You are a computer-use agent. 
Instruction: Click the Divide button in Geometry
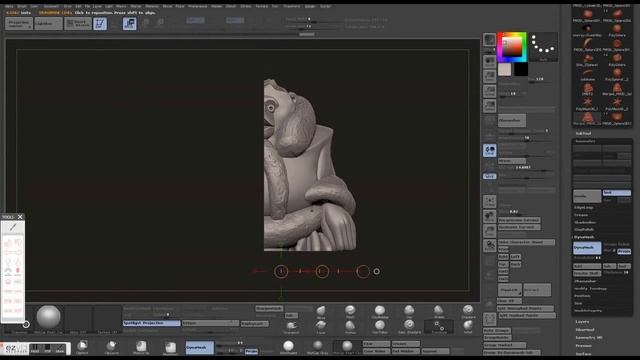click(x=587, y=196)
